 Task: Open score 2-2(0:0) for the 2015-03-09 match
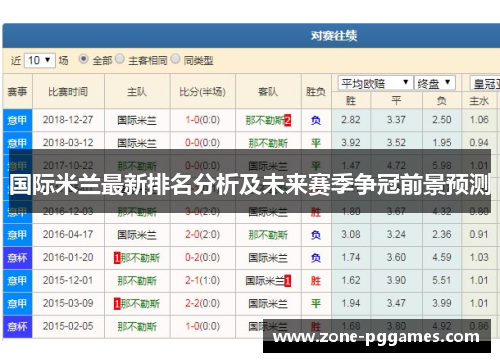[203, 304]
